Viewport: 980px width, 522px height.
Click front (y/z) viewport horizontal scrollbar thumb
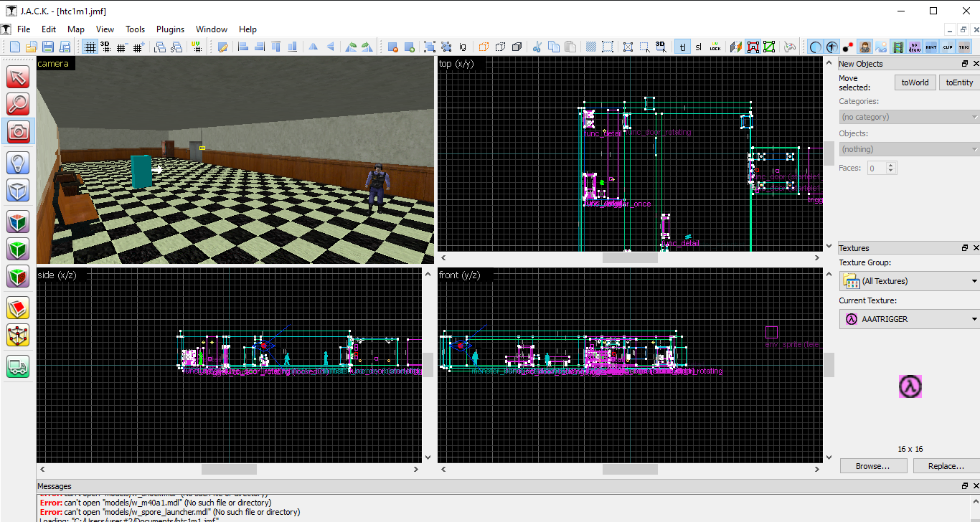(629, 469)
